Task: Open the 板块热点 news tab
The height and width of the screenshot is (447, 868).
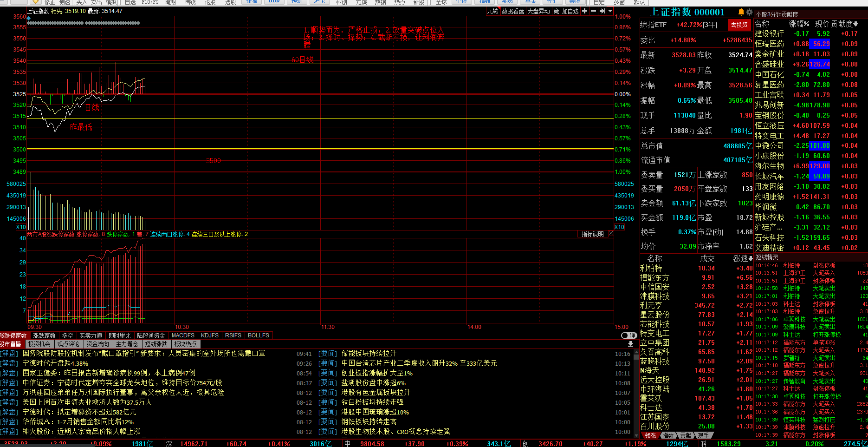Action: 186,344
